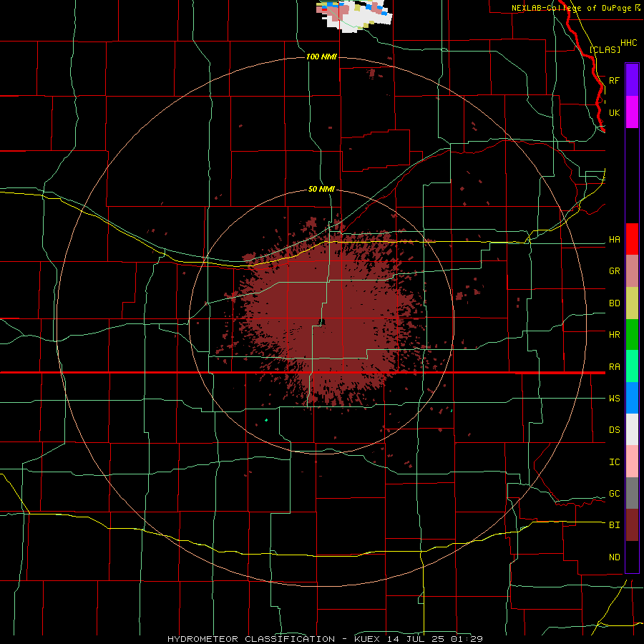Click the black radar site marker at the center
644x644 pixels.
pos(322,322)
